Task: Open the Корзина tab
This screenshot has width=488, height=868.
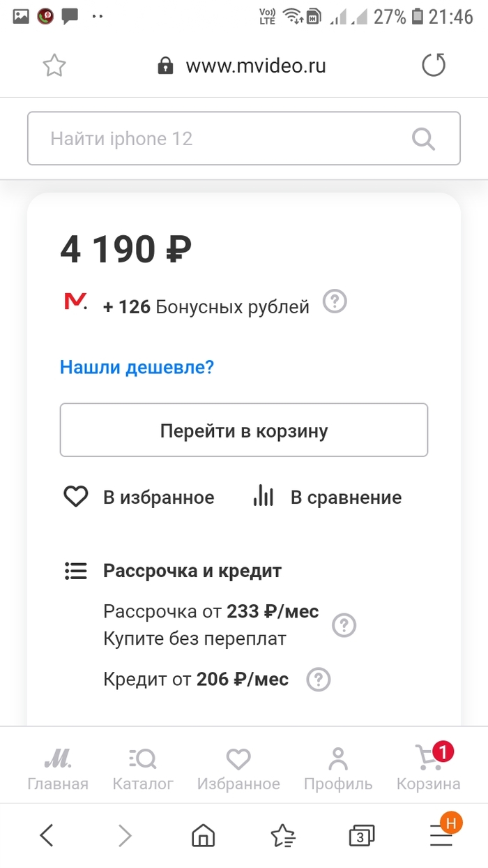Action: [429, 769]
